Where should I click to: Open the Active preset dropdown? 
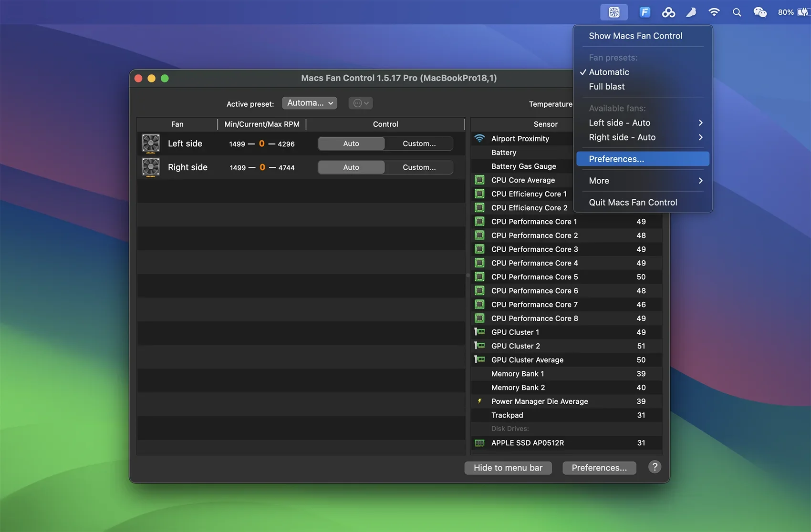[310, 103]
